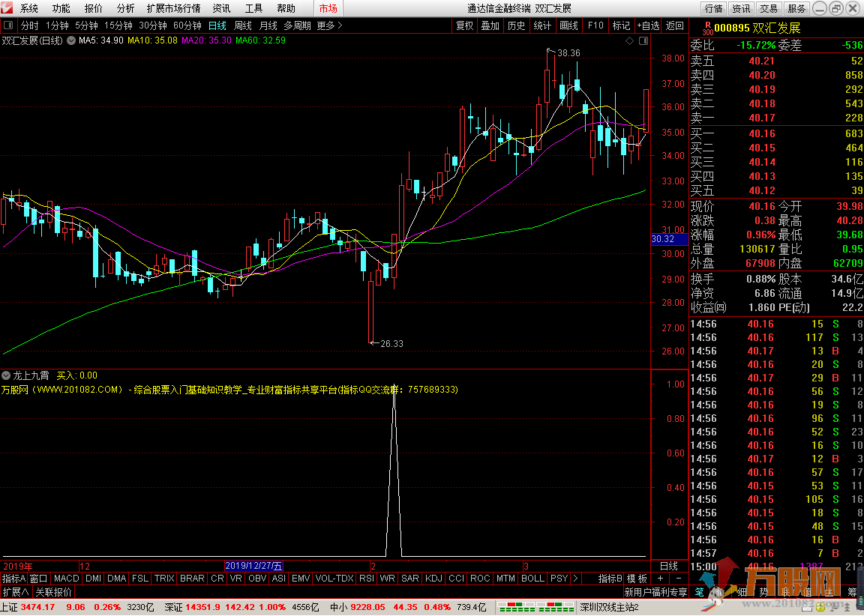This screenshot has height=616, width=864.
Task: Add stock with the +自选 button
Action: [649, 25]
